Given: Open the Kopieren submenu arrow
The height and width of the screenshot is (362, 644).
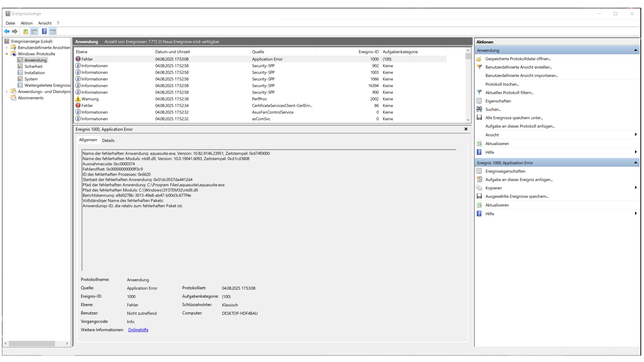Looking at the screenshot, I should 636,188.
